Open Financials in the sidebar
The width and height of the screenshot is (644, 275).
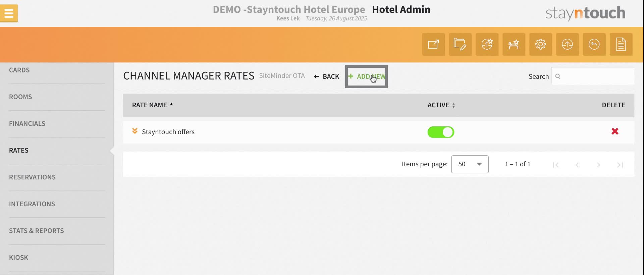(27, 124)
